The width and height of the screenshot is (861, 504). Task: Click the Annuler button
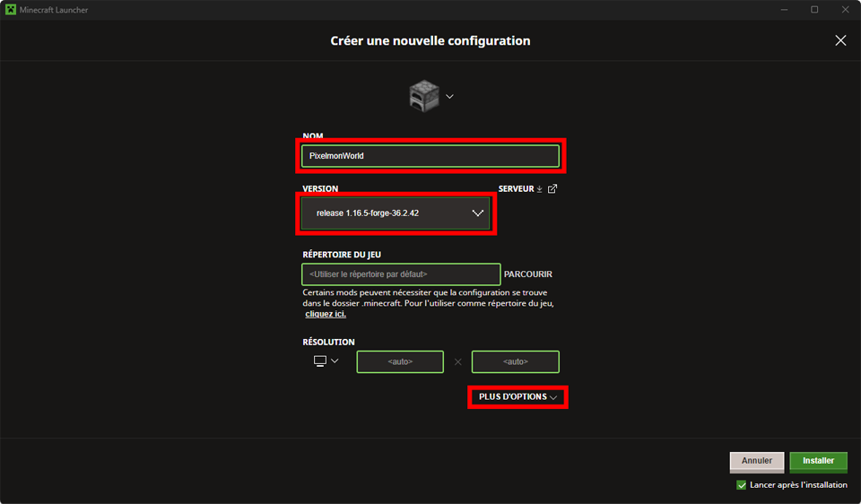pyautogui.click(x=757, y=462)
